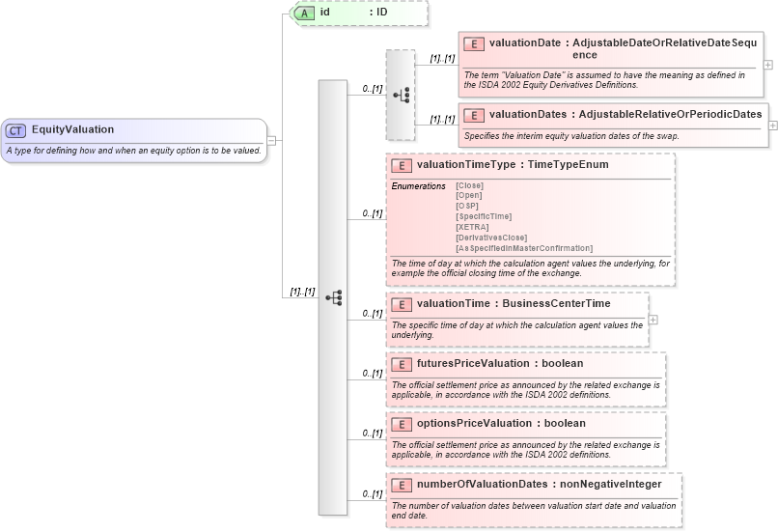The image size is (778, 532).
Task: Click the [Close] enumeration value
Action: click(469, 185)
